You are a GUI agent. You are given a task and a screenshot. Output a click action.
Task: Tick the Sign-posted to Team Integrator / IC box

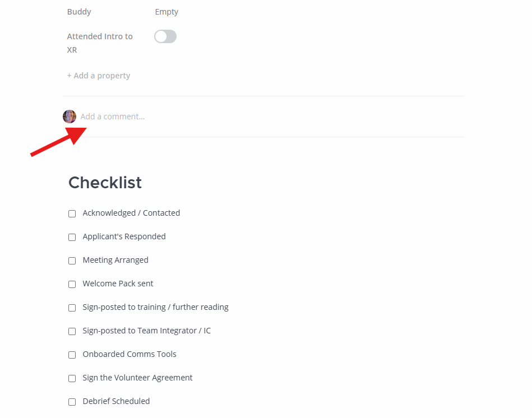(72, 331)
